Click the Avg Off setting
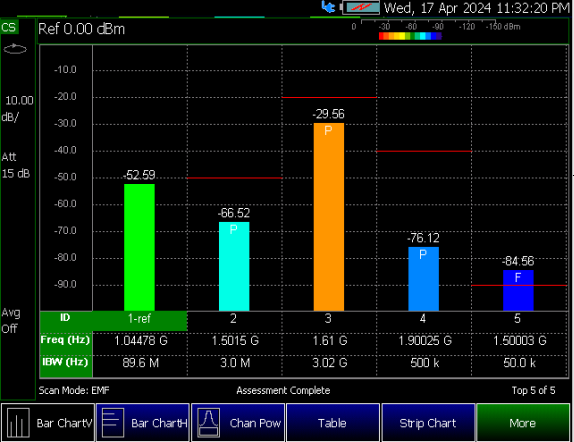 (x=11, y=320)
